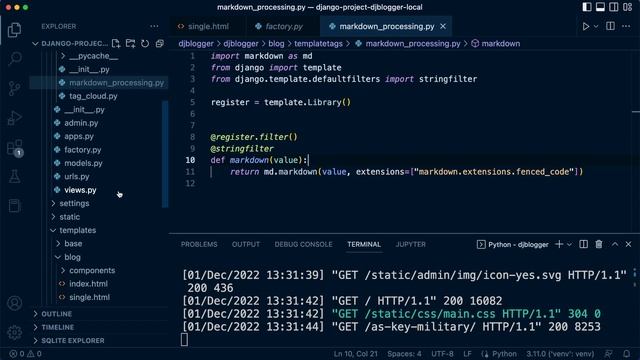
Task: Close the terminal panel
Action: [629, 244]
